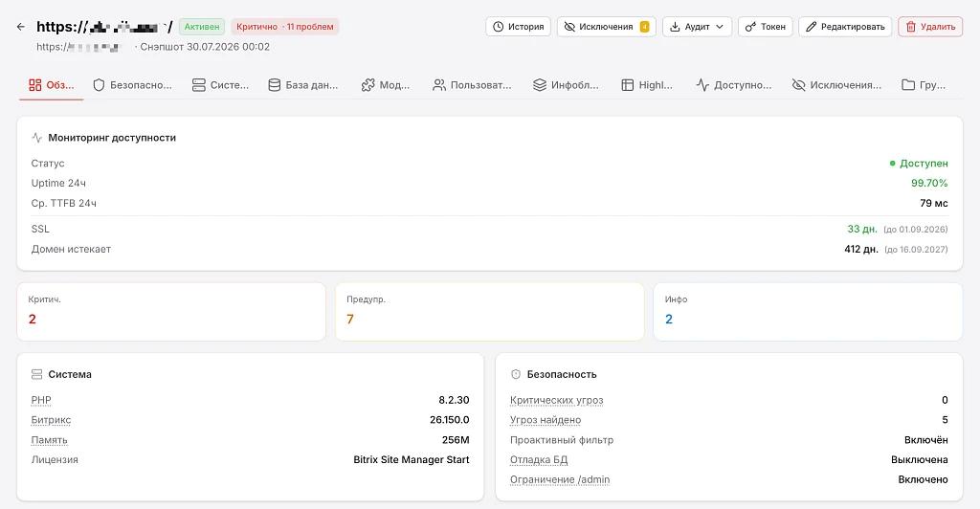Click the download icon in Аудит button

click(675, 27)
